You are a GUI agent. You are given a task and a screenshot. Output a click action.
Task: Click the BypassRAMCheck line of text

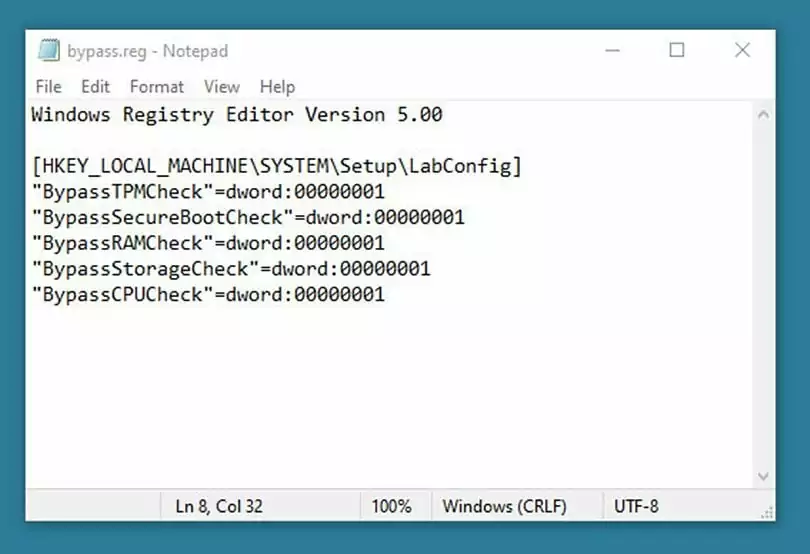point(208,243)
